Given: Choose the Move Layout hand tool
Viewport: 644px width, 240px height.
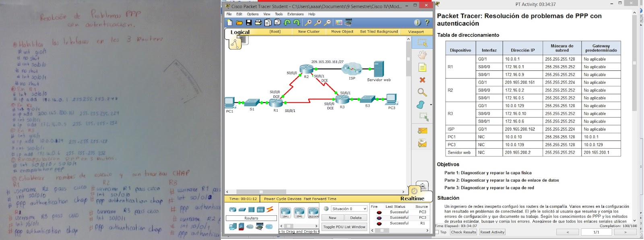Looking at the screenshot, I should pyautogui.click(x=422, y=55).
